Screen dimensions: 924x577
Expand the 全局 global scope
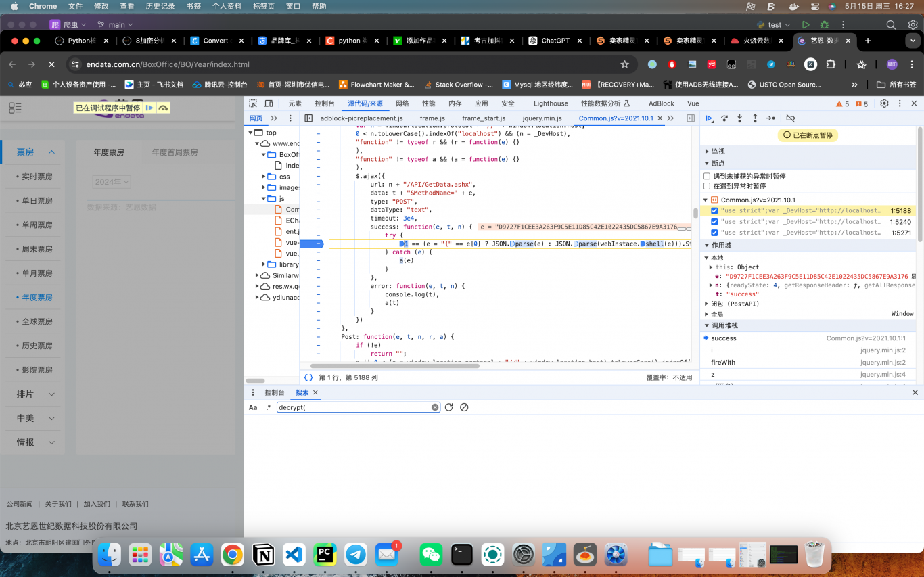(708, 315)
